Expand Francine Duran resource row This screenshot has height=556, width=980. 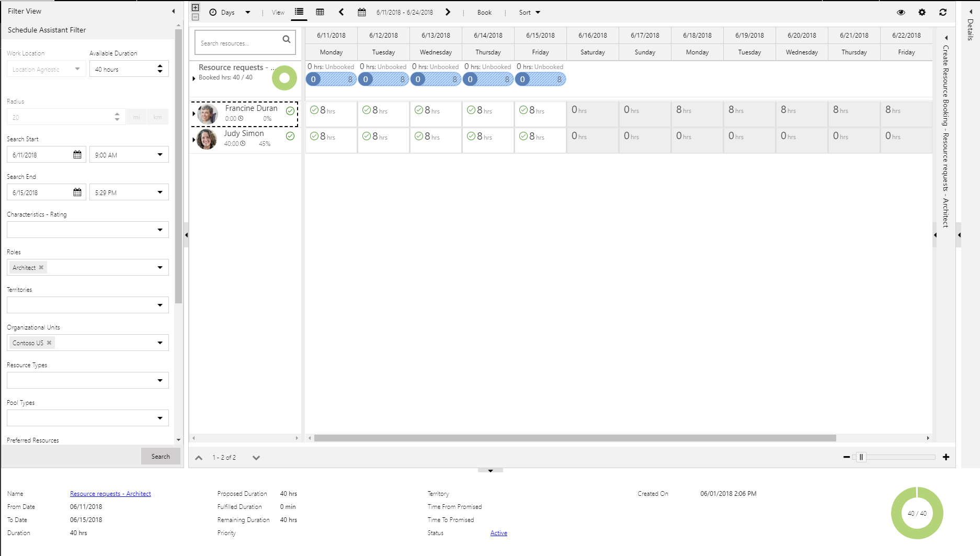(194, 114)
